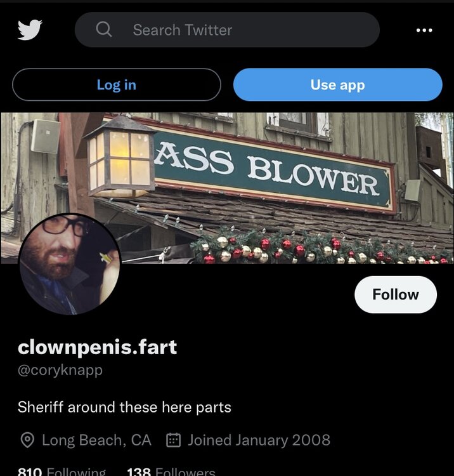This screenshot has width=454, height=476.
Task: Tap the Use app button
Action: pyautogui.click(x=337, y=85)
